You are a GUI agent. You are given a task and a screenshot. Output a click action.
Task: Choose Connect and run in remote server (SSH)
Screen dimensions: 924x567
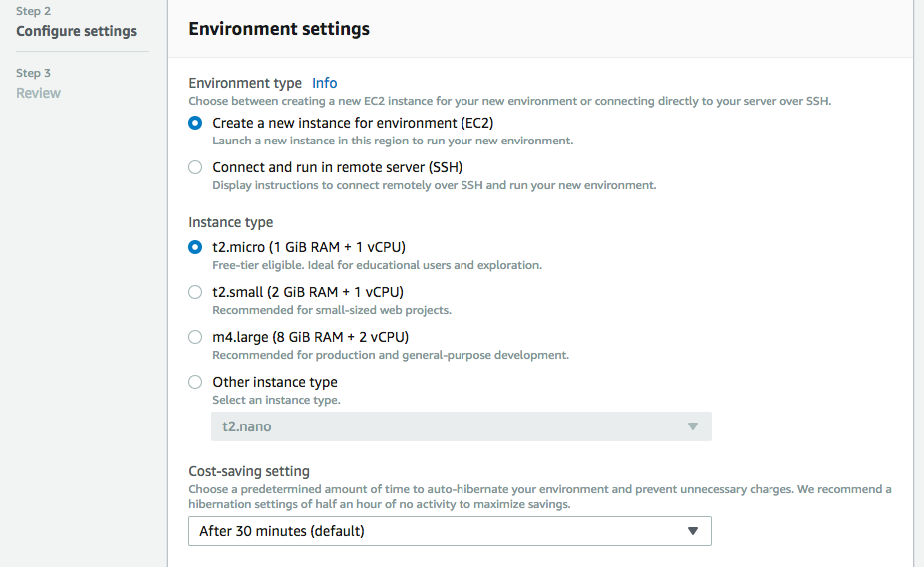(x=195, y=167)
